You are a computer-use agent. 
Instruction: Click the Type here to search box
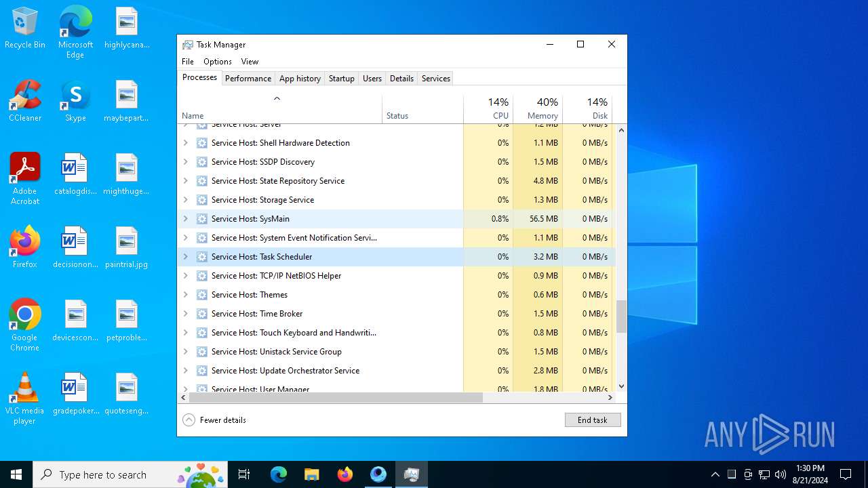pos(131,474)
